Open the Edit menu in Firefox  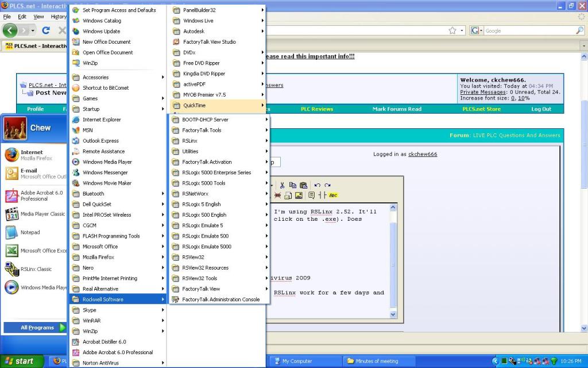point(22,17)
